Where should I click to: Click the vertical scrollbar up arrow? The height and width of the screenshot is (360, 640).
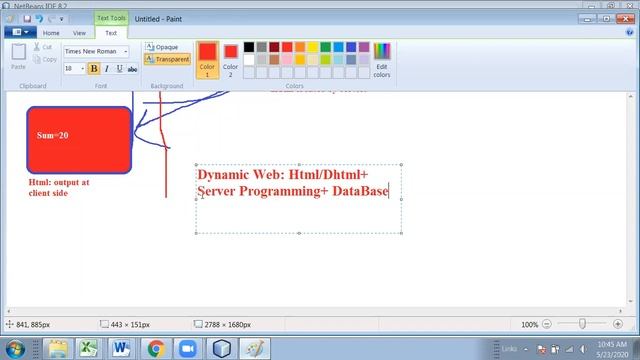631,97
